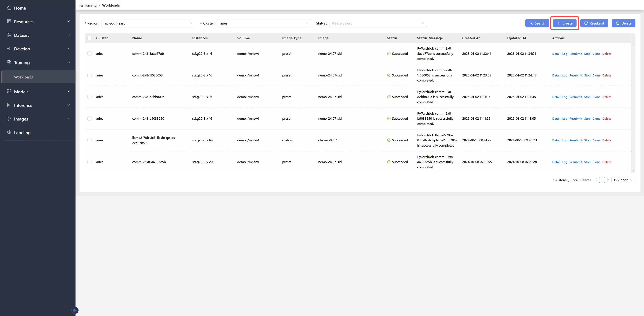This screenshot has height=316, width=644.
Task: Click the table scrollbar up arrow
Action: point(633,45)
